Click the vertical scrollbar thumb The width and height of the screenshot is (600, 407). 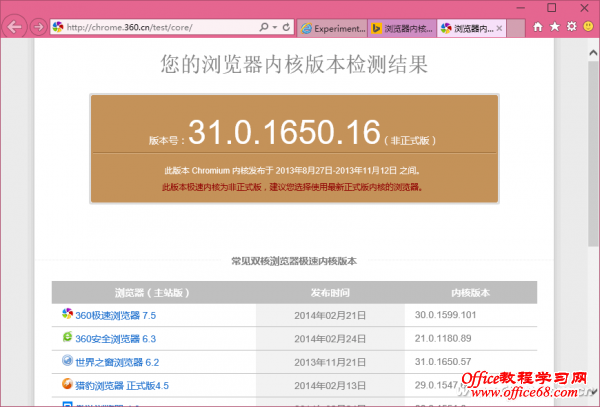593,153
